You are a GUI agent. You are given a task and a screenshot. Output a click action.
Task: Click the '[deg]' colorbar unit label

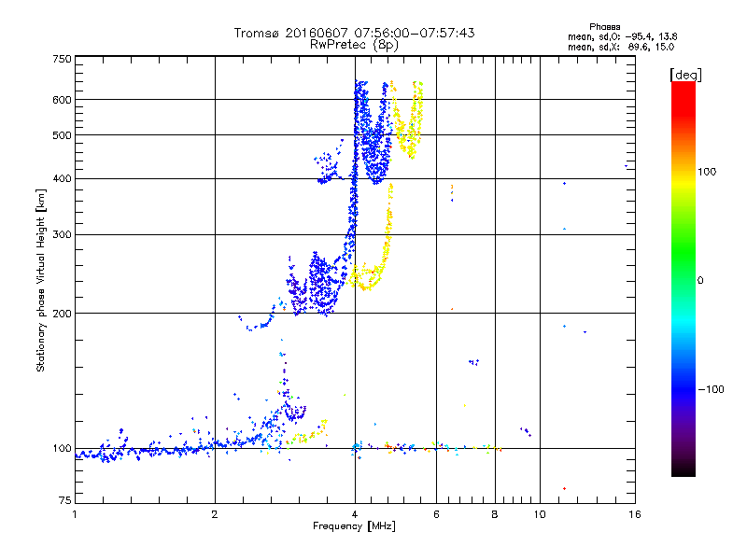685,75
